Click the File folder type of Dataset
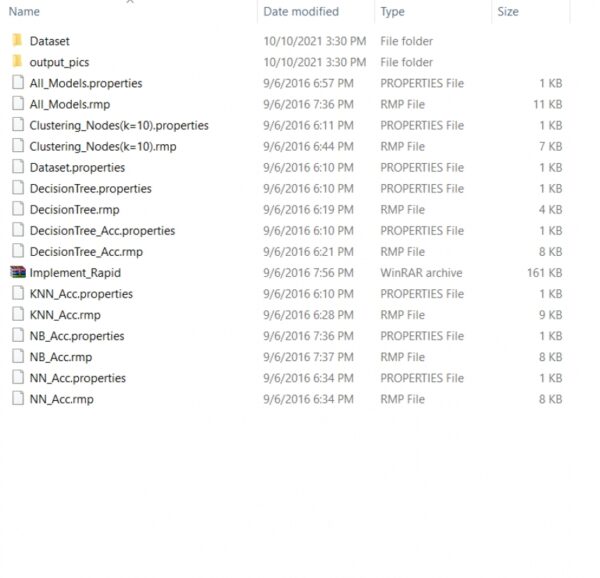The width and height of the screenshot is (600, 578). tap(406, 41)
